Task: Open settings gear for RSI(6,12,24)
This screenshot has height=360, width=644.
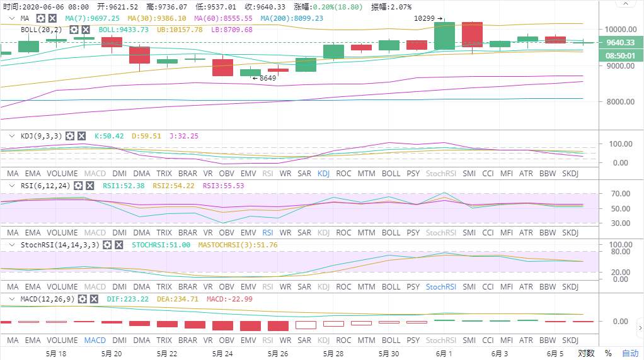Action: coord(78,186)
